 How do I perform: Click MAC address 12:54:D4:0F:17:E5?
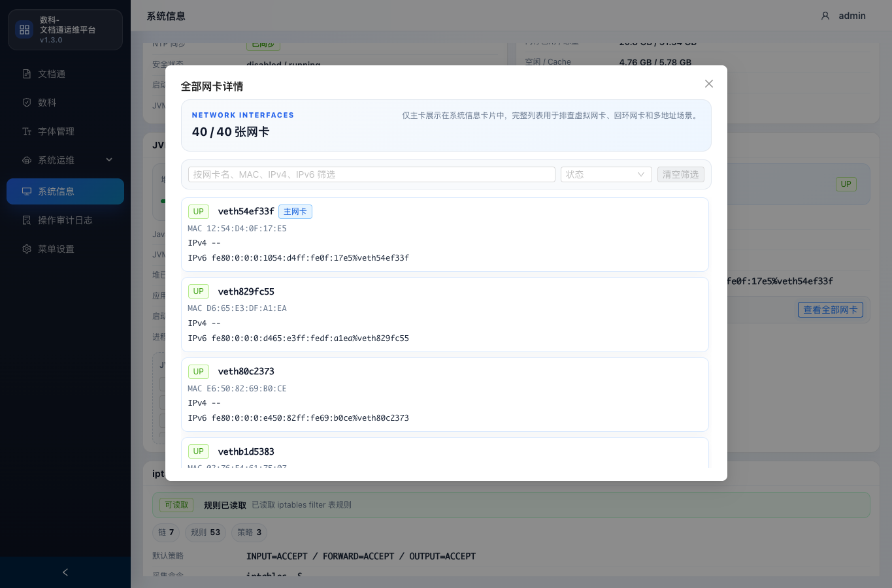pos(246,229)
